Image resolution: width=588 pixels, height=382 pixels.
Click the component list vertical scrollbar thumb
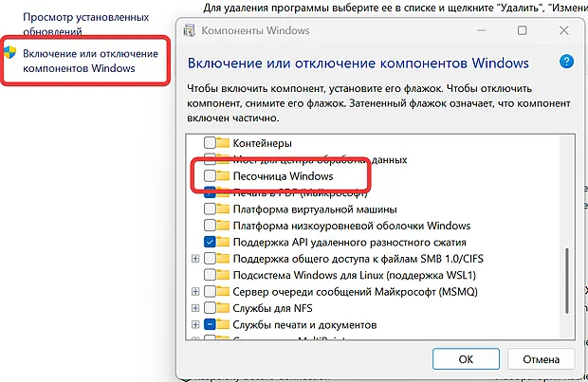pyautogui.click(x=566, y=281)
